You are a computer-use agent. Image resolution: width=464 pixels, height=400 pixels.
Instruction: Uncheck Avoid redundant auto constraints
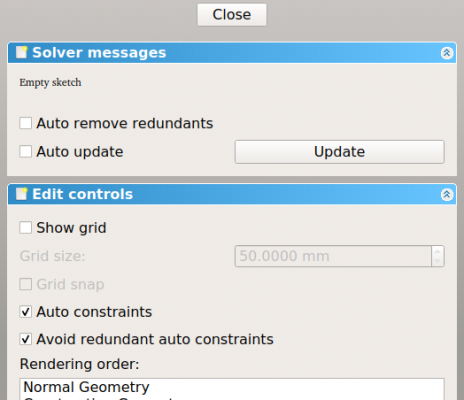point(26,339)
